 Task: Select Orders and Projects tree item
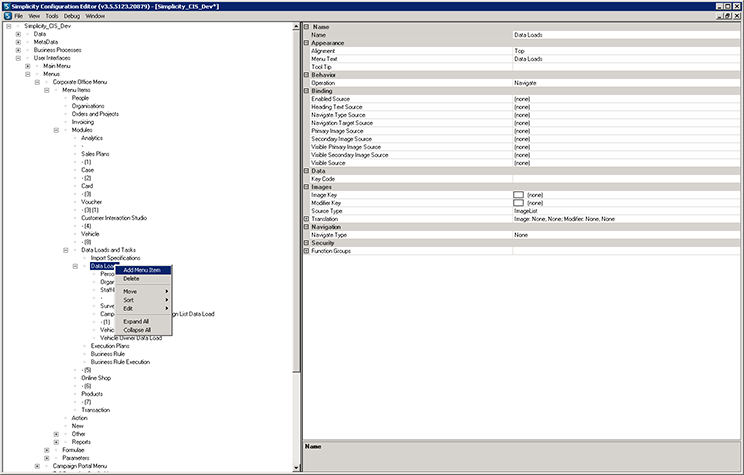coord(95,114)
